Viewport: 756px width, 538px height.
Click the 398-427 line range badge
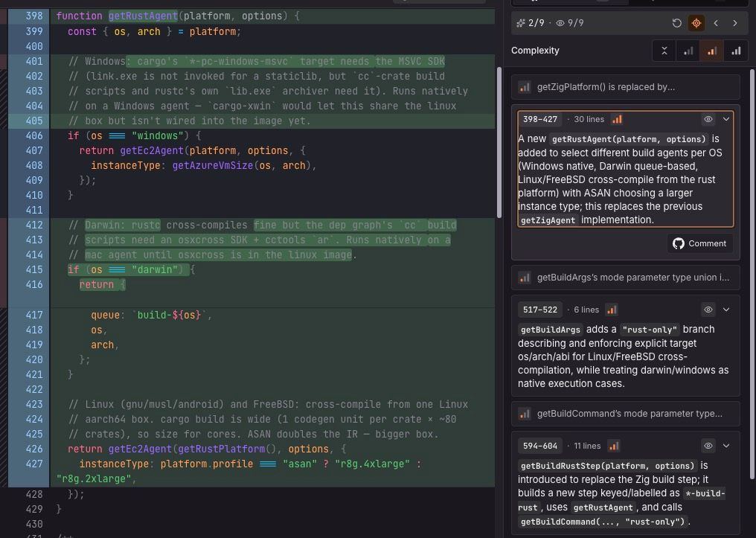(x=540, y=120)
